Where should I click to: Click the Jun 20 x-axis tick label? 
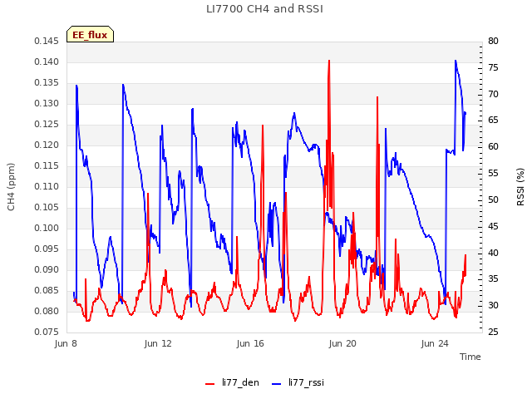[x=342, y=343]
